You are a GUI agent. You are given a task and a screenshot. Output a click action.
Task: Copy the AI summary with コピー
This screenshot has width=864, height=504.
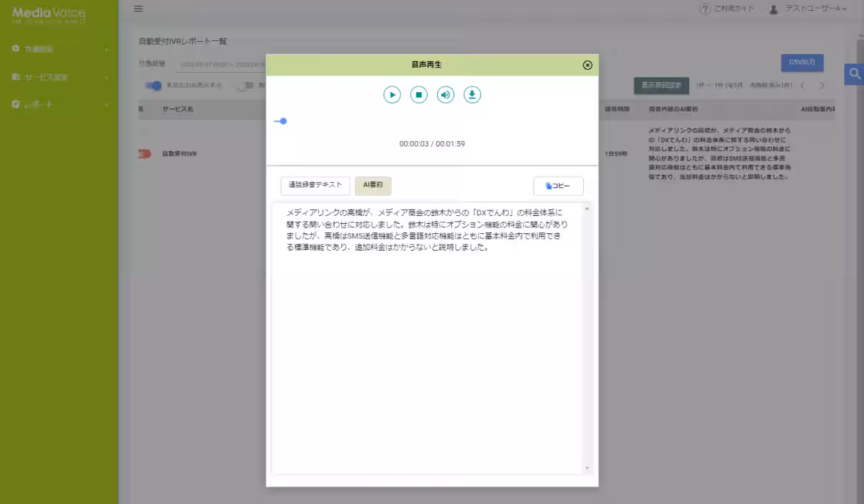558,186
